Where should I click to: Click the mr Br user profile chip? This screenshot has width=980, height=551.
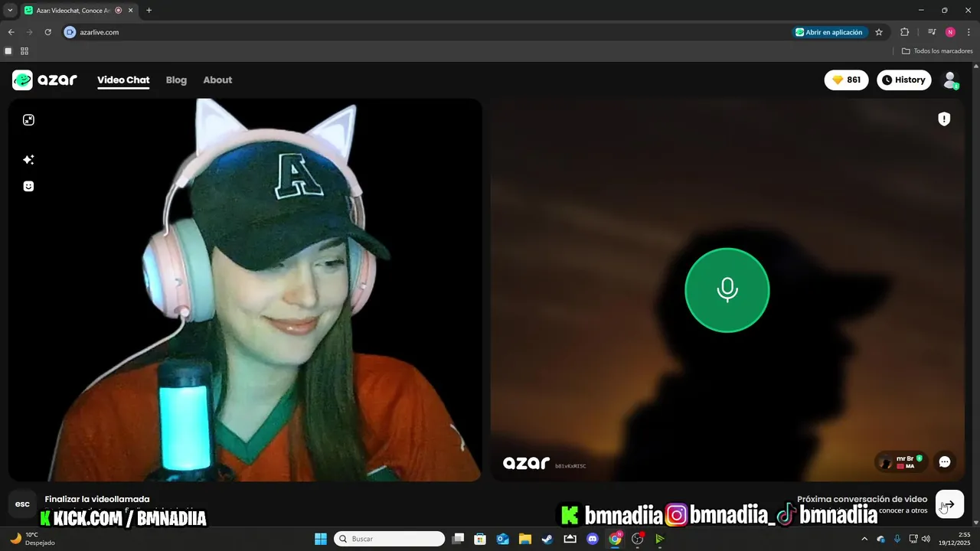click(903, 461)
